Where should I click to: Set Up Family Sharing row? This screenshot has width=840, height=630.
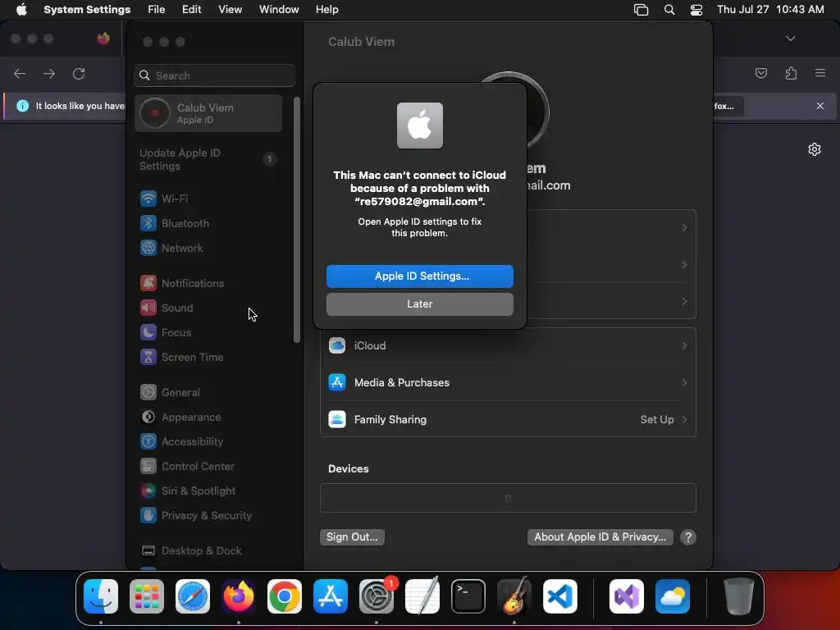508,419
